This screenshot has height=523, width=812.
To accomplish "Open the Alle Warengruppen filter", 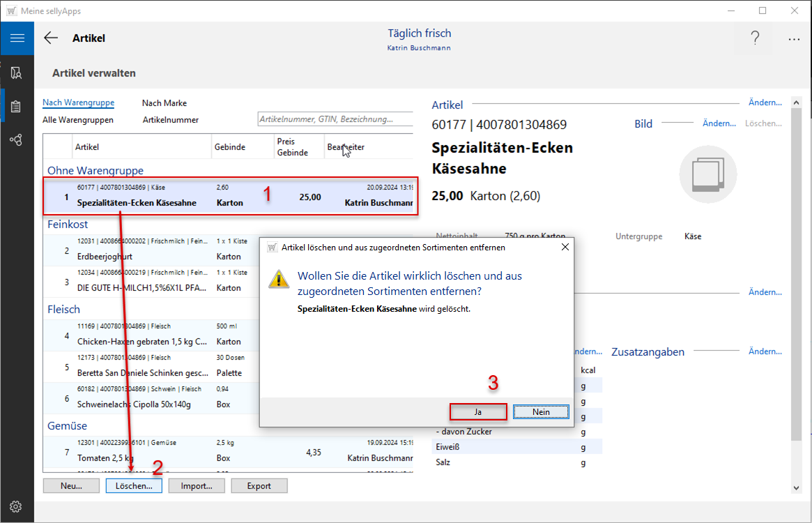I will pyautogui.click(x=78, y=120).
